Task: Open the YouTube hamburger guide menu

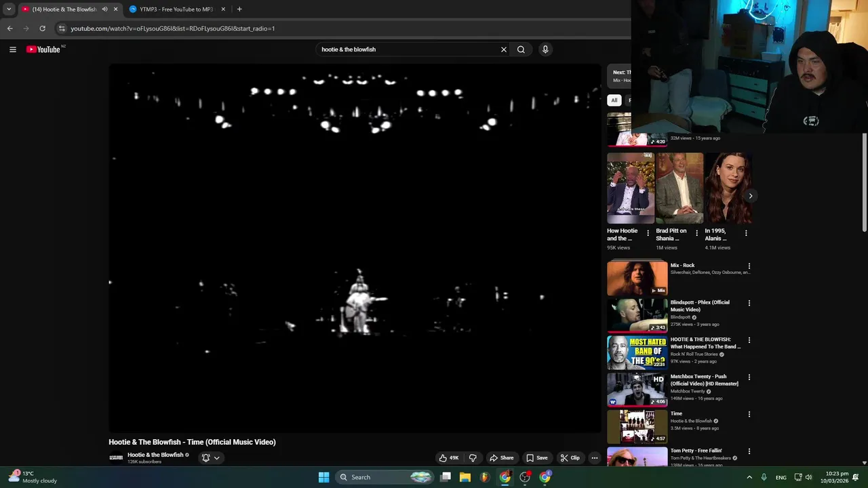Action: point(12,49)
